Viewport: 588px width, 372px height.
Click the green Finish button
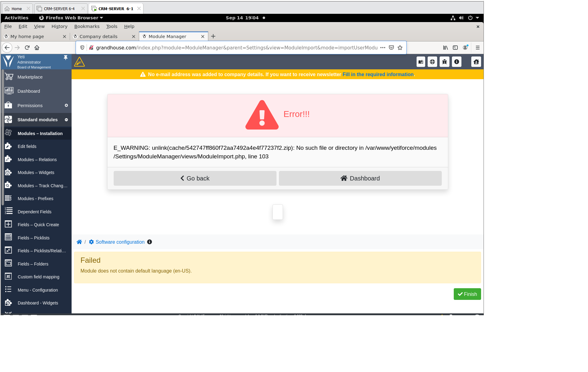click(467, 294)
